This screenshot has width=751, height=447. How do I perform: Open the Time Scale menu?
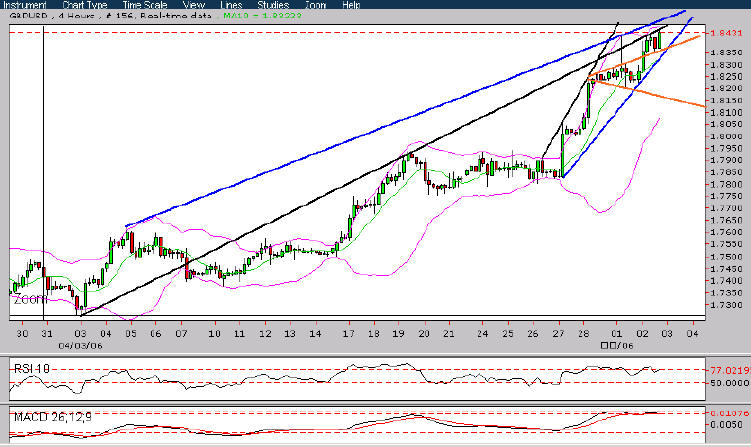point(145,5)
